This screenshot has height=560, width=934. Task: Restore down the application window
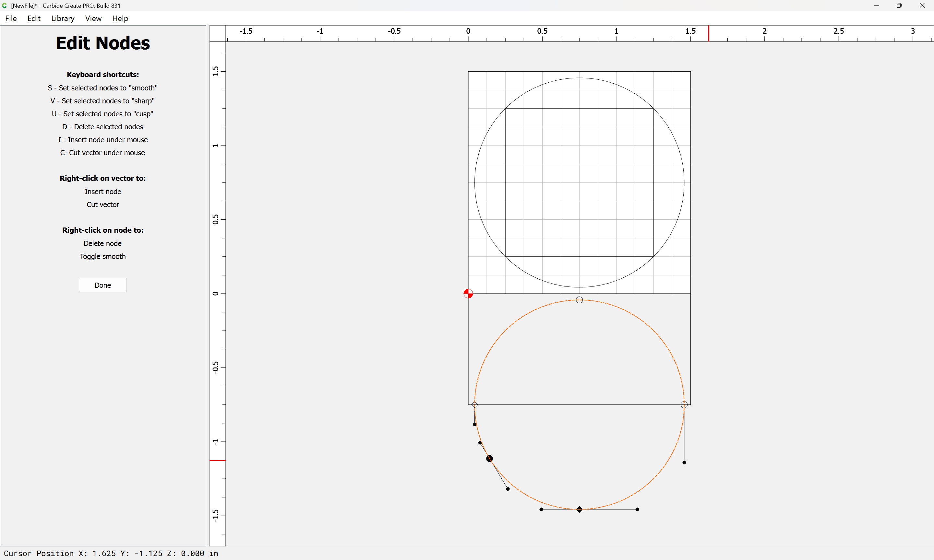(899, 6)
